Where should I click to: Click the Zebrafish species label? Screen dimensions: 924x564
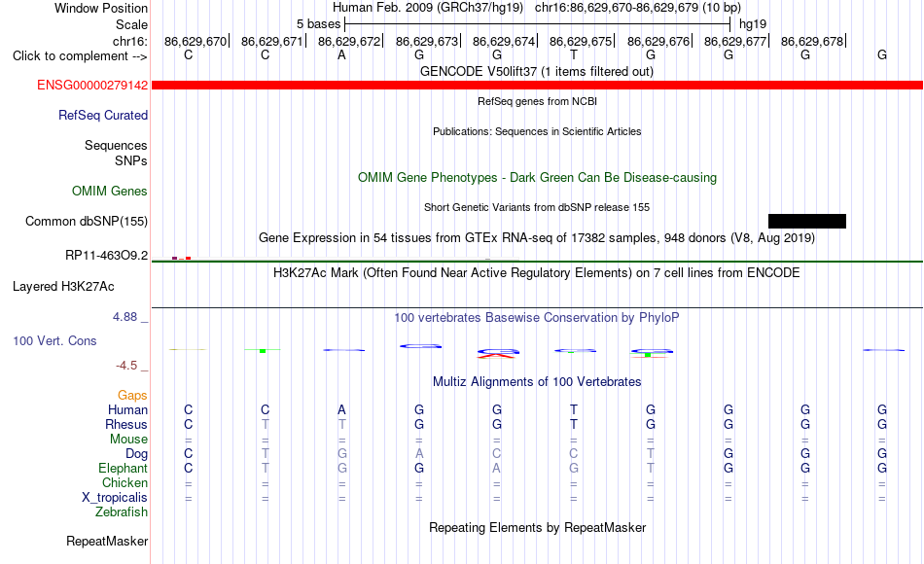[122, 511]
